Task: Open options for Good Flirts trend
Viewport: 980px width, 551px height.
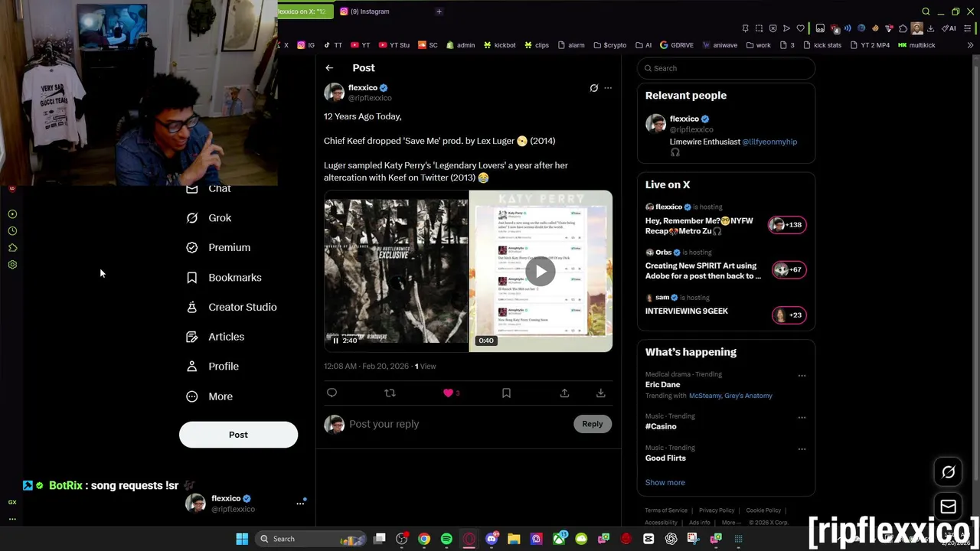Action: click(802, 449)
